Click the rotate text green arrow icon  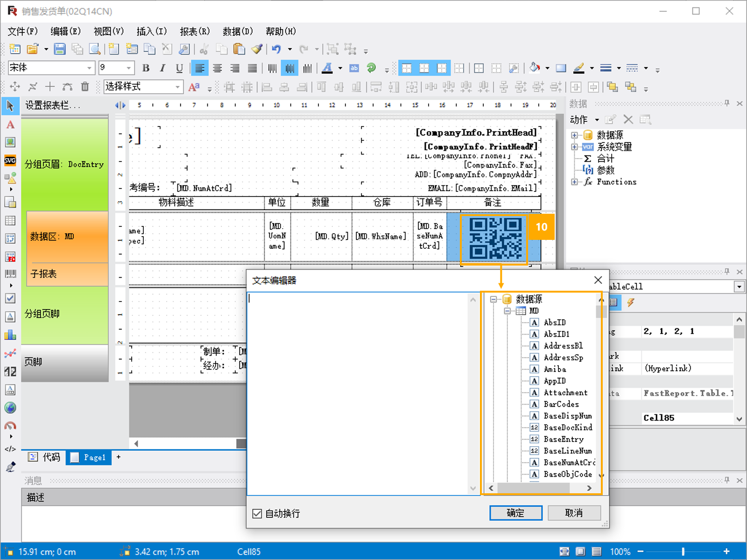(372, 68)
